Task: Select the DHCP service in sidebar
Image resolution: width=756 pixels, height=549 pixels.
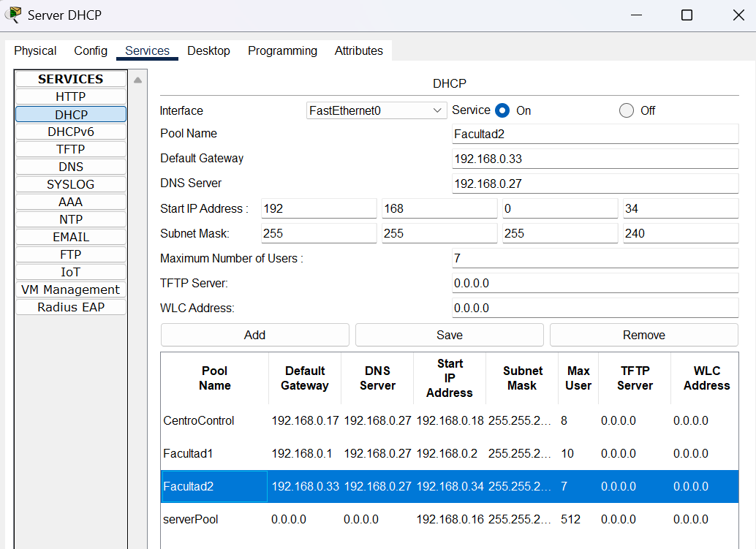Action: pyautogui.click(x=71, y=114)
